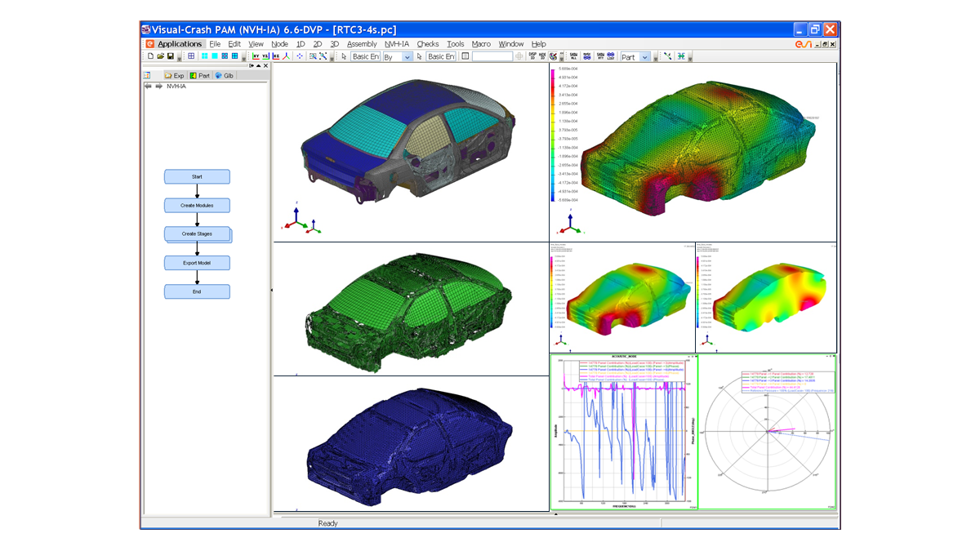Click the empty text input field in toolbar
Viewport: 980px width, 551px height.
[492, 56]
